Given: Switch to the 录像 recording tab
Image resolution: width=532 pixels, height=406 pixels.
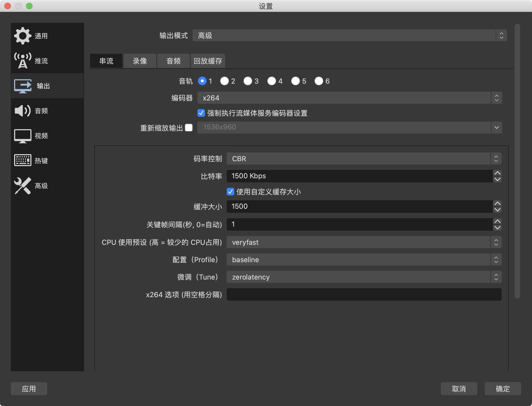Looking at the screenshot, I should coord(140,61).
